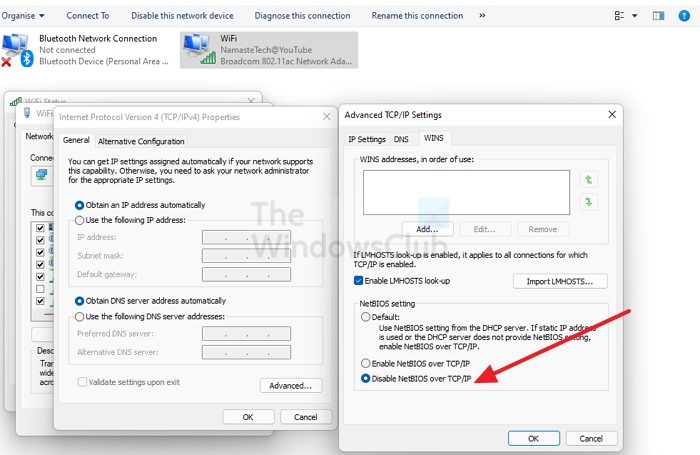The width and height of the screenshot is (700, 455).
Task: Open the General tab in IPv4 Properties
Action: (76, 140)
